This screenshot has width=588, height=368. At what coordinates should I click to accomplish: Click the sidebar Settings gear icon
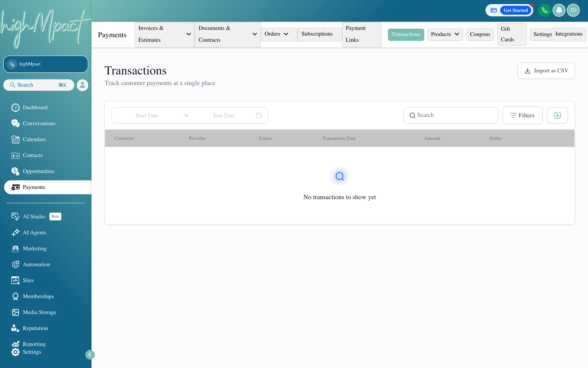(x=15, y=352)
